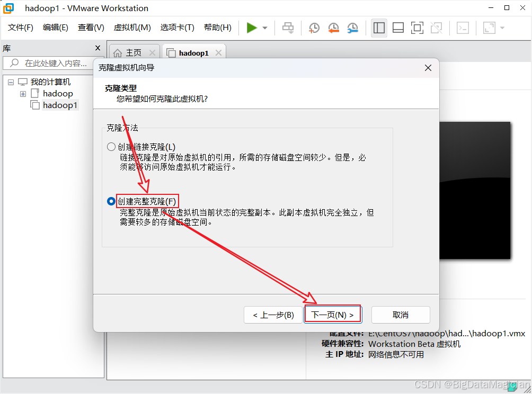Select 创建链接克隆(L) radio button
The height and width of the screenshot is (394, 532).
coord(111,147)
